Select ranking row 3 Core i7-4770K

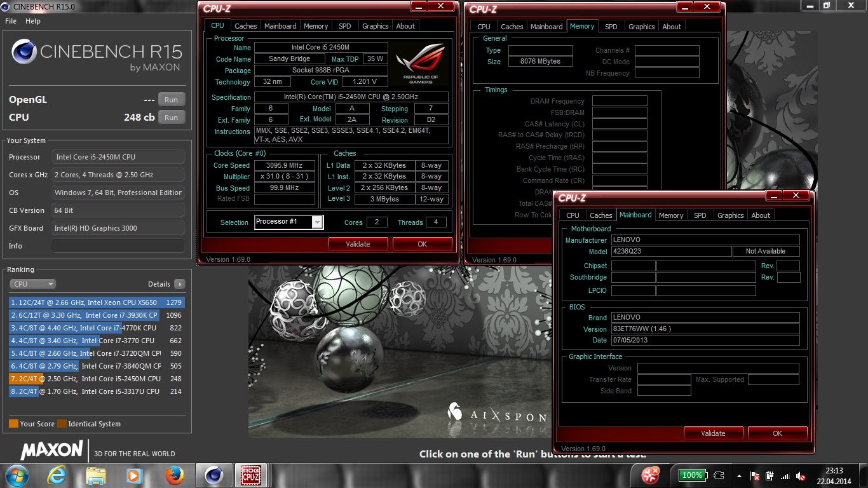tap(97, 328)
